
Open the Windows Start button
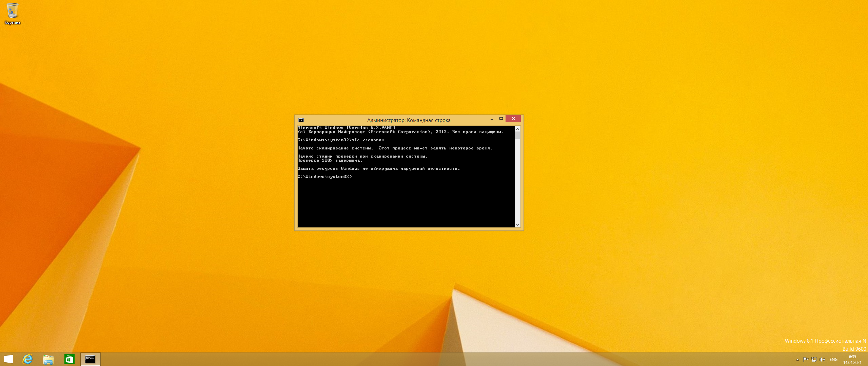[x=8, y=359]
